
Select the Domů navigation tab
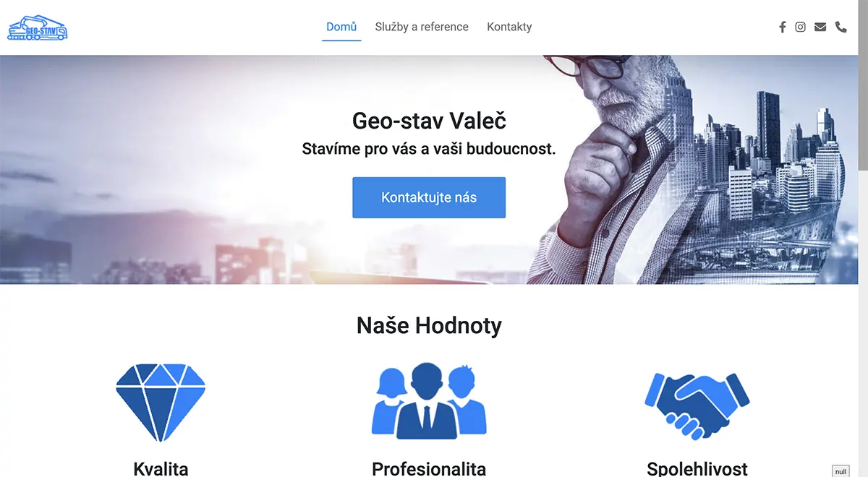point(341,27)
